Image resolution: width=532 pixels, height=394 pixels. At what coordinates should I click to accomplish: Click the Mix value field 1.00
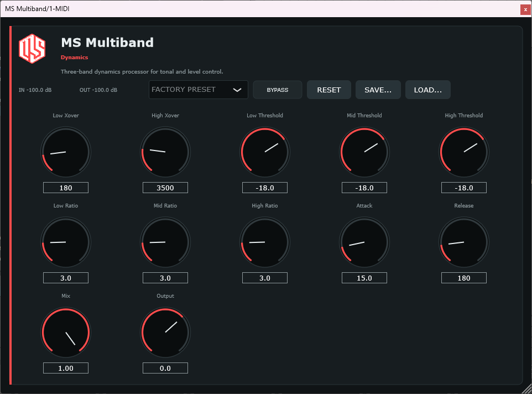coord(66,368)
